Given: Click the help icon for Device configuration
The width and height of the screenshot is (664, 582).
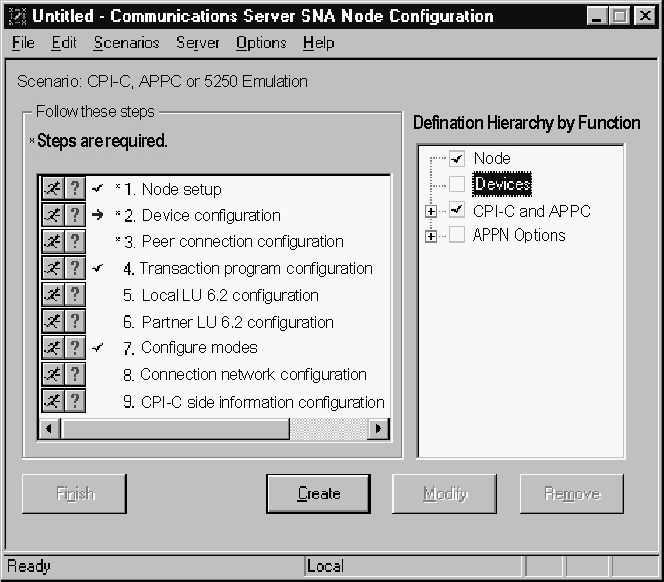Looking at the screenshot, I should [73, 215].
